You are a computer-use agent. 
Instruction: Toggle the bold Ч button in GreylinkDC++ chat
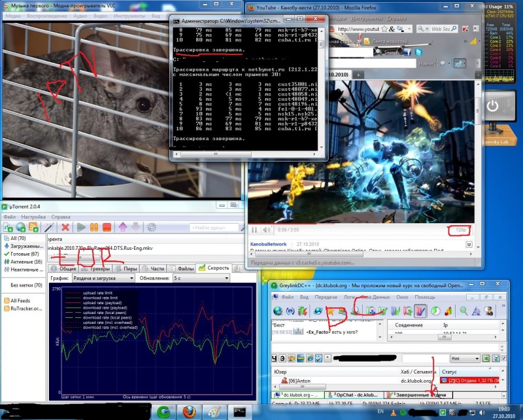tap(274, 359)
